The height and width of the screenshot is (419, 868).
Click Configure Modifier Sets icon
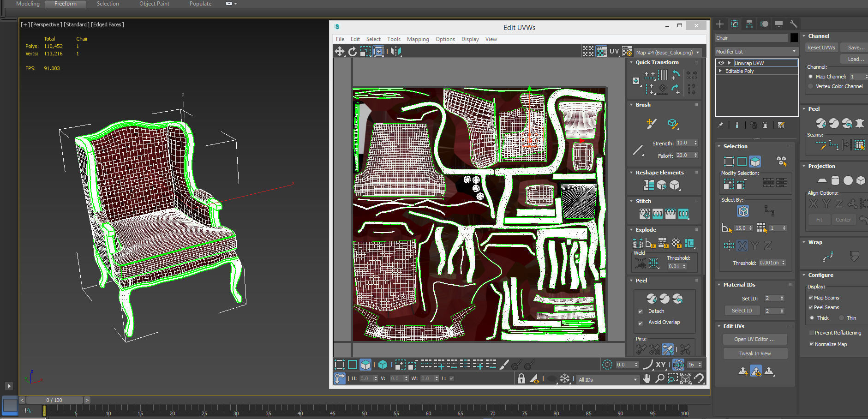pos(781,125)
